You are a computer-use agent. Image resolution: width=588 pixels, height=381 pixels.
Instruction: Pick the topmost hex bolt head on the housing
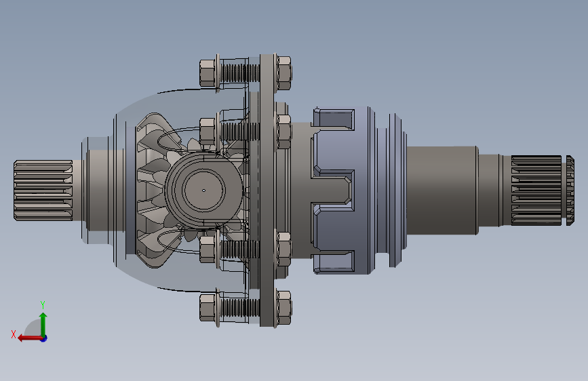pos(208,73)
